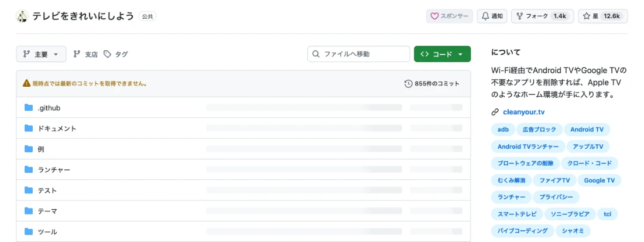Select the tcl topic tag

608,214
